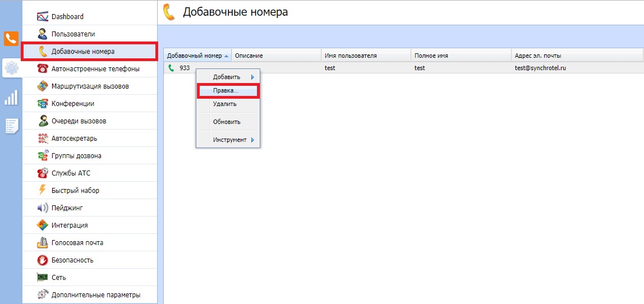The image size is (644, 304).
Task: Select Добавочные номера in sidebar
Action: coord(90,52)
